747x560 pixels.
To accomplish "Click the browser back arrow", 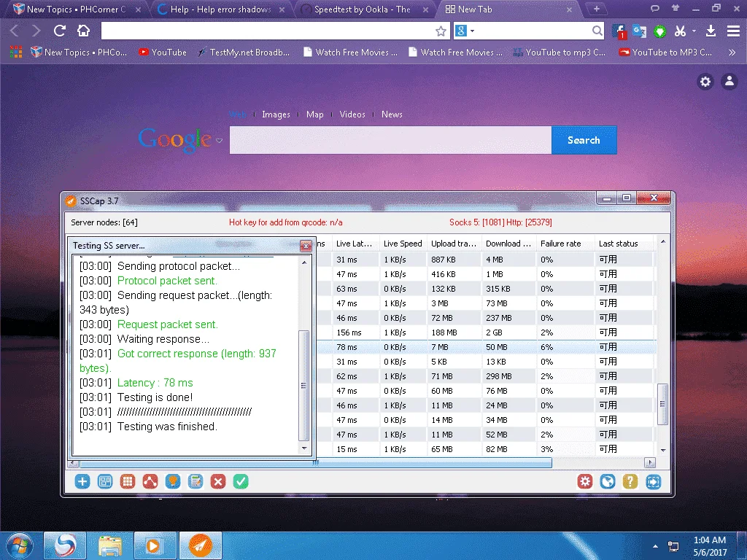I will click(x=15, y=31).
